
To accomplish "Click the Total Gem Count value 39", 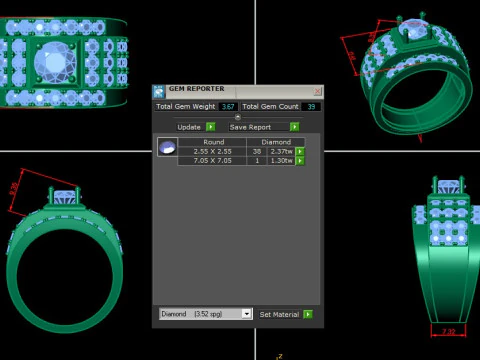I will [x=311, y=107].
